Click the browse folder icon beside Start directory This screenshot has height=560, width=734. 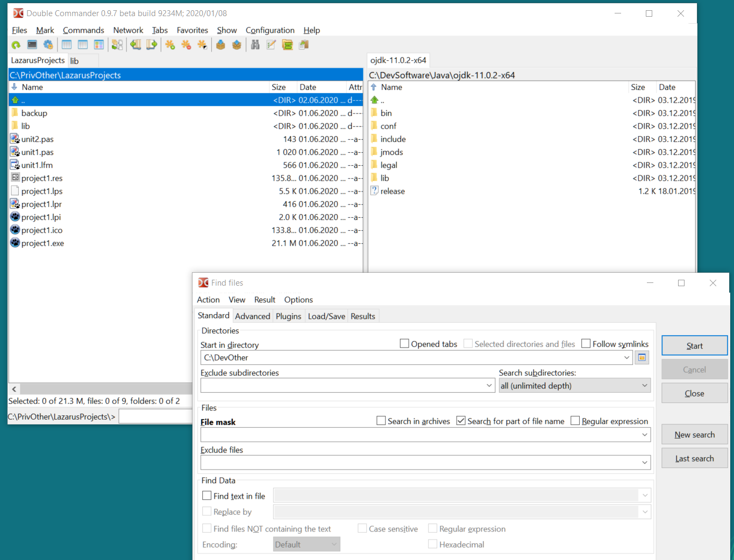click(642, 358)
